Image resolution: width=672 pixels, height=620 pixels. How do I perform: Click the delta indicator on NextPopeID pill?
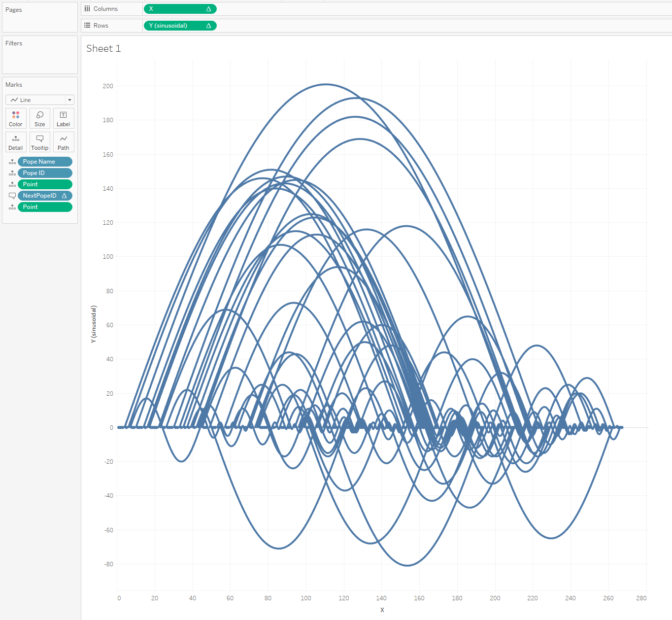click(x=64, y=196)
